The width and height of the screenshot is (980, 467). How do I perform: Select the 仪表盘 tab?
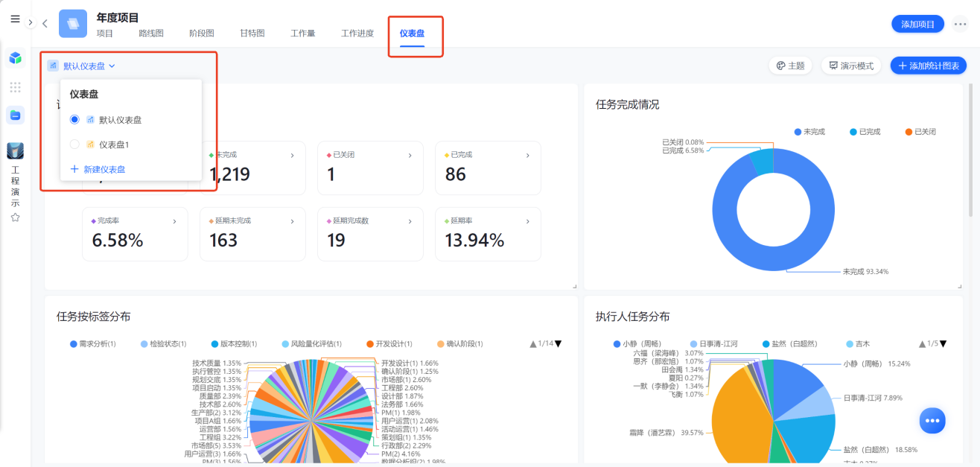point(412,33)
